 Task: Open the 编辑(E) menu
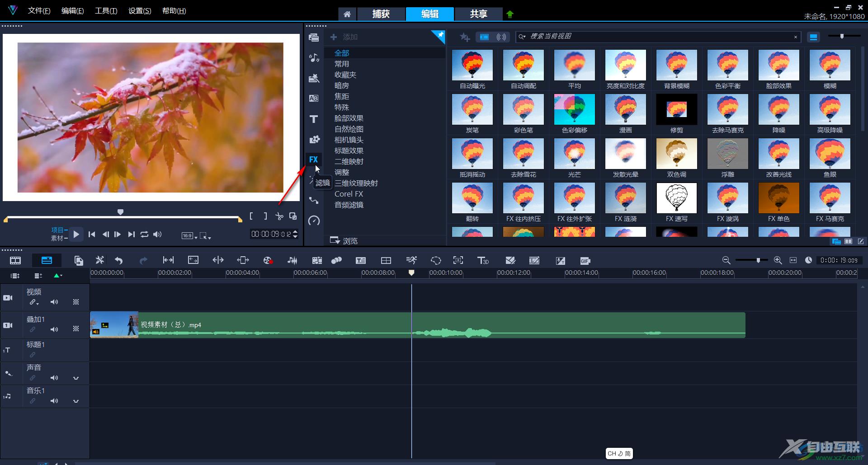coord(72,10)
